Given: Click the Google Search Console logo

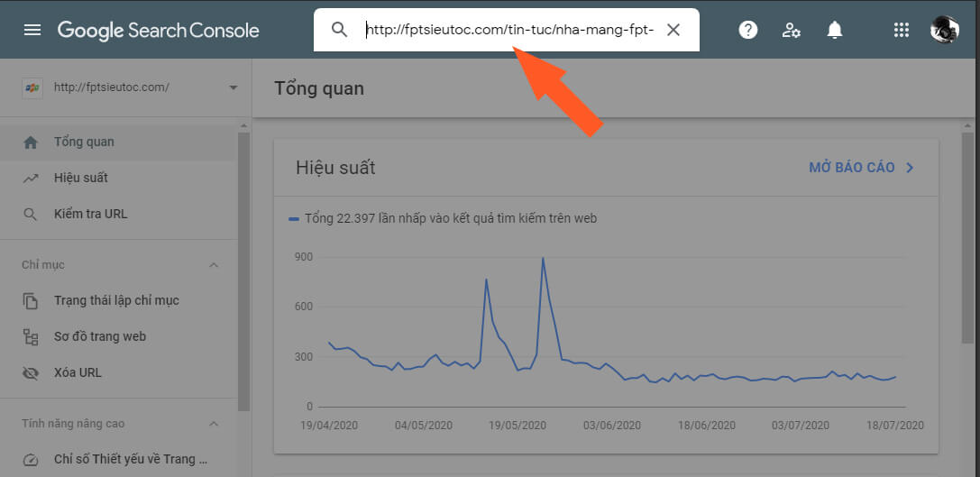Looking at the screenshot, I should (158, 30).
